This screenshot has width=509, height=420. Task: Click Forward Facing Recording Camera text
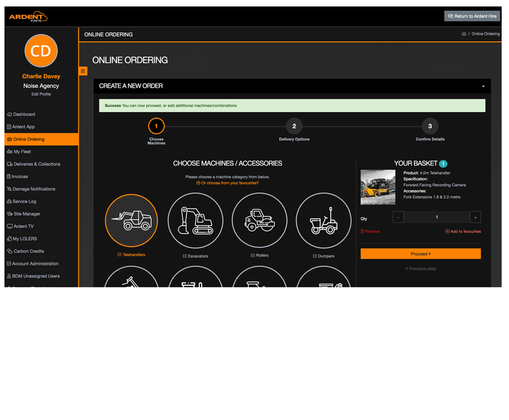click(x=435, y=185)
